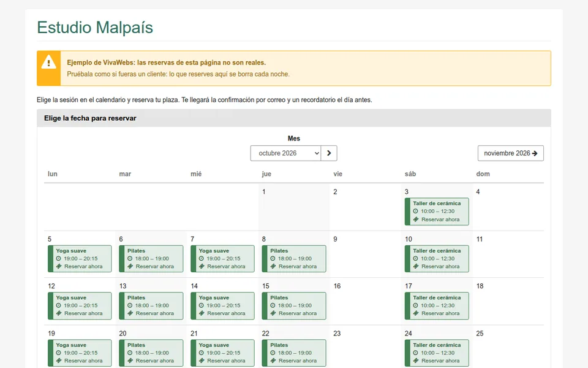Click the ticket icon in day 13's Pilates
This screenshot has width=588, height=368.
click(x=130, y=313)
